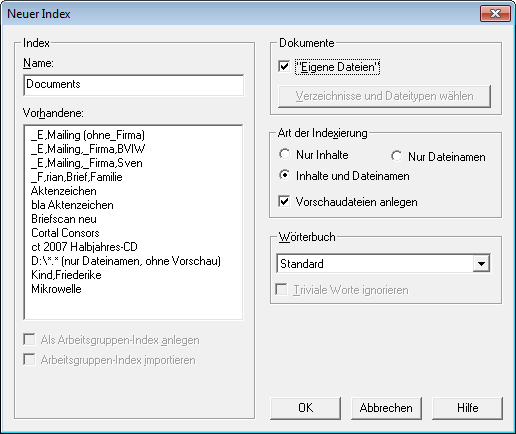Click the Abbrechen button

[386, 408]
